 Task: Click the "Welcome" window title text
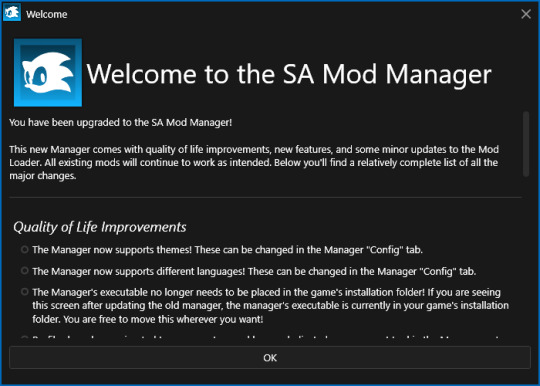pyautogui.click(x=46, y=14)
